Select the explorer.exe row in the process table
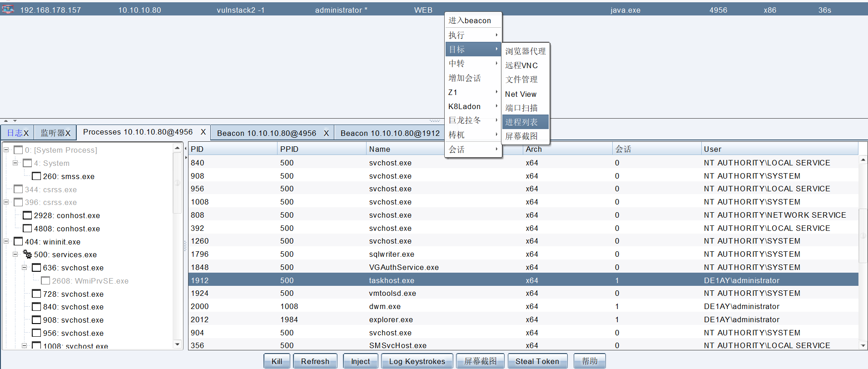868x369 pixels. 523,319
